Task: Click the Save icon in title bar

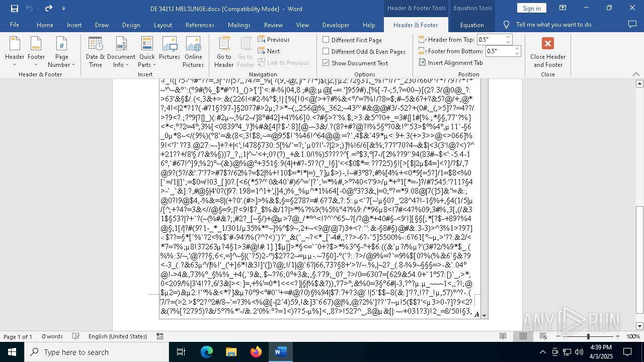Action: point(14,9)
